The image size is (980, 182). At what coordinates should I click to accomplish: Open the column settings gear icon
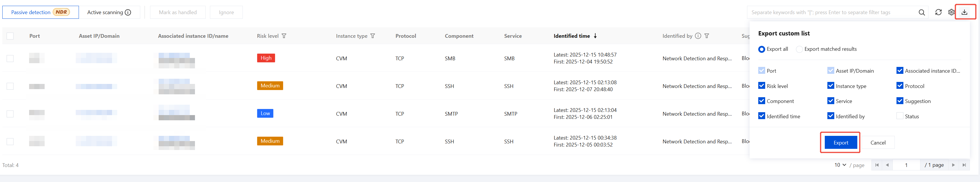(951, 13)
